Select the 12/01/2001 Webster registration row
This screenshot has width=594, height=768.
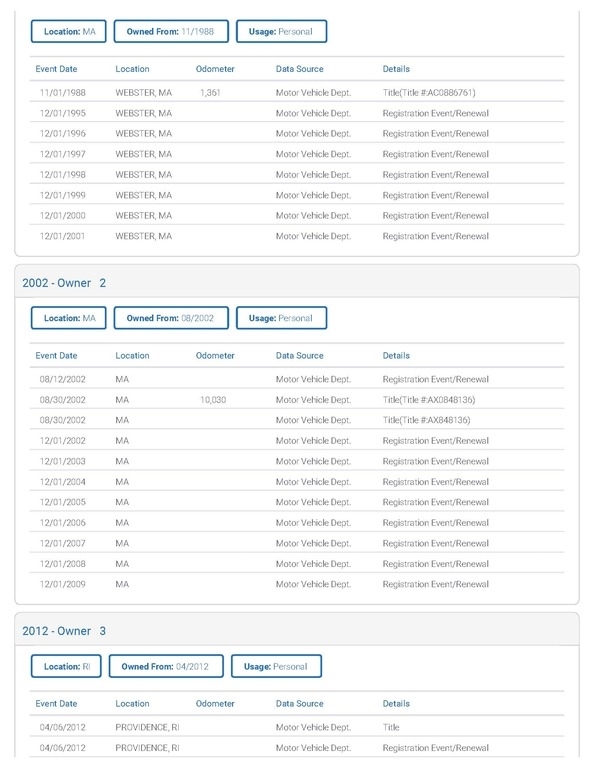click(x=297, y=236)
